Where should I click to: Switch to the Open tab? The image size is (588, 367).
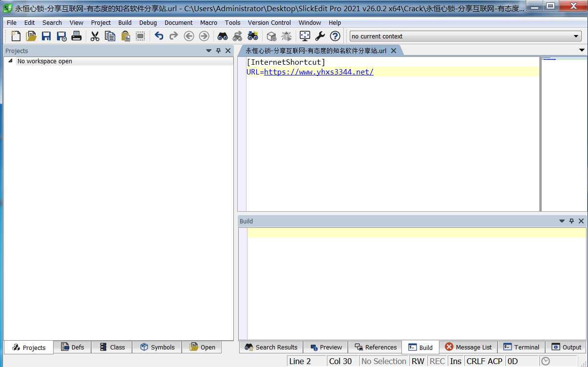[202, 347]
